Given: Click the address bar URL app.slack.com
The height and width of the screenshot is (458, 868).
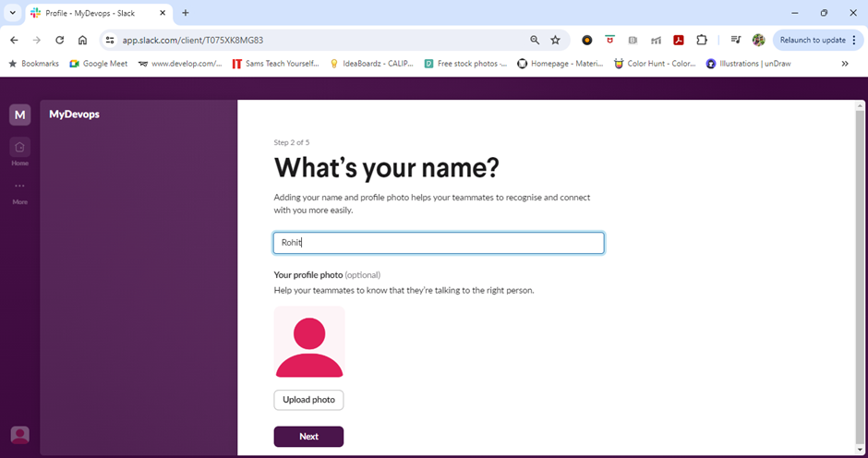Looking at the screenshot, I should [193, 40].
